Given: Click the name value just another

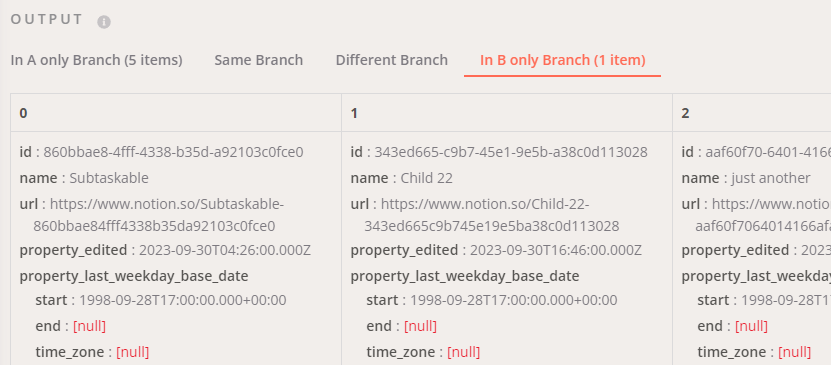Looking at the screenshot, I should [x=771, y=178].
